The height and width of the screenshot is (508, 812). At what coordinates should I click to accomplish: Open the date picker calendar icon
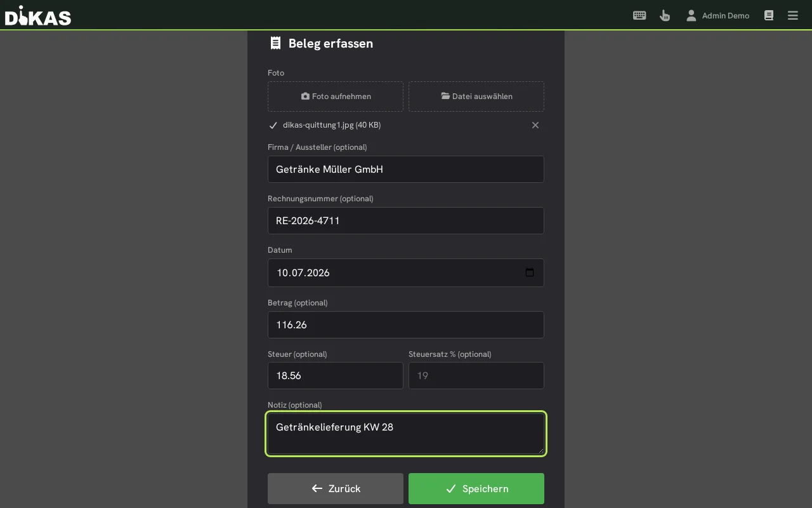pos(530,273)
